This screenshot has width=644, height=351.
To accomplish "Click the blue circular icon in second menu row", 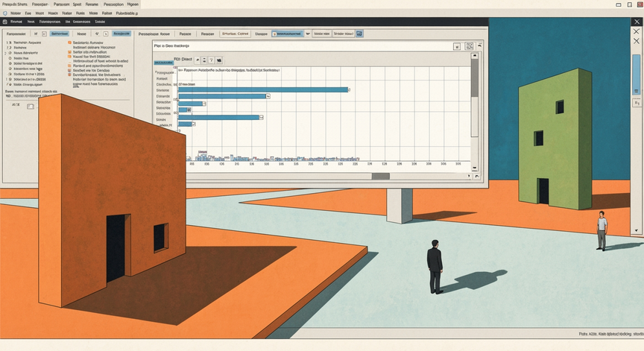I will (x=5, y=13).
